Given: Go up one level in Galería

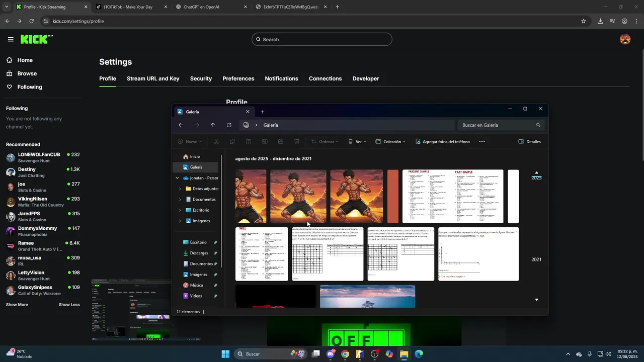Looking at the screenshot, I should [213, 125].
